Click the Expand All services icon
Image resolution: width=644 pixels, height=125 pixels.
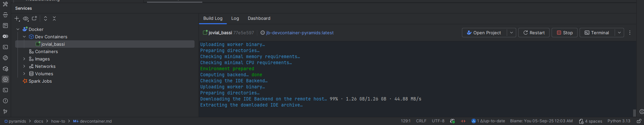(x=46, y=18)
